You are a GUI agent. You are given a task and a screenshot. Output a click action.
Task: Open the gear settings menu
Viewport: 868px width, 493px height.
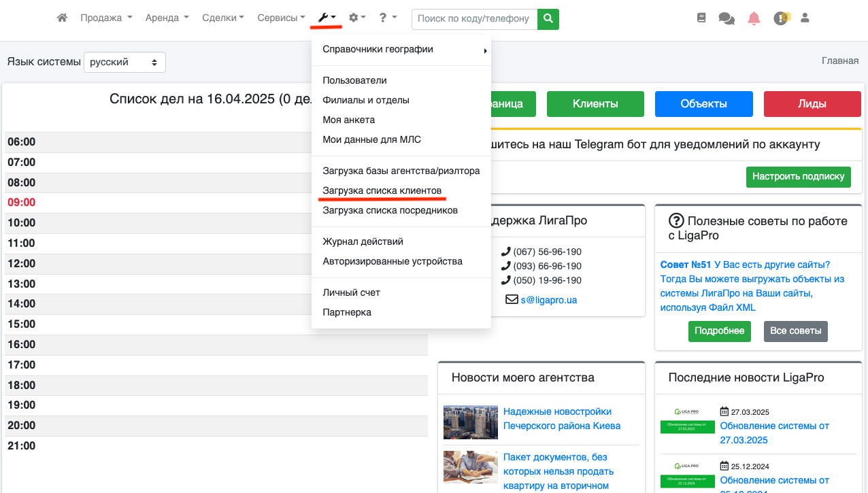pos(356,18)
